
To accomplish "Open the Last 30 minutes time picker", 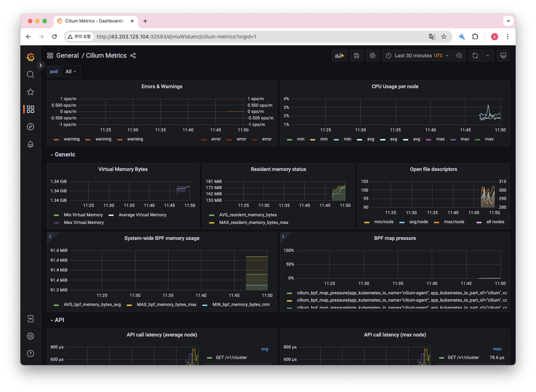I will [417, 56].
